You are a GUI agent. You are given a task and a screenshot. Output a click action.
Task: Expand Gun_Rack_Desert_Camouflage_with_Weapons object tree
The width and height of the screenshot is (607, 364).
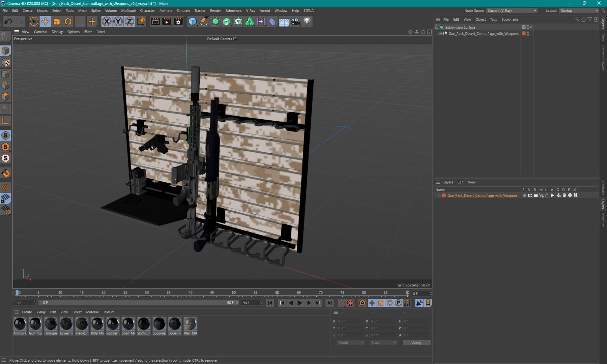tap(440, 33)
